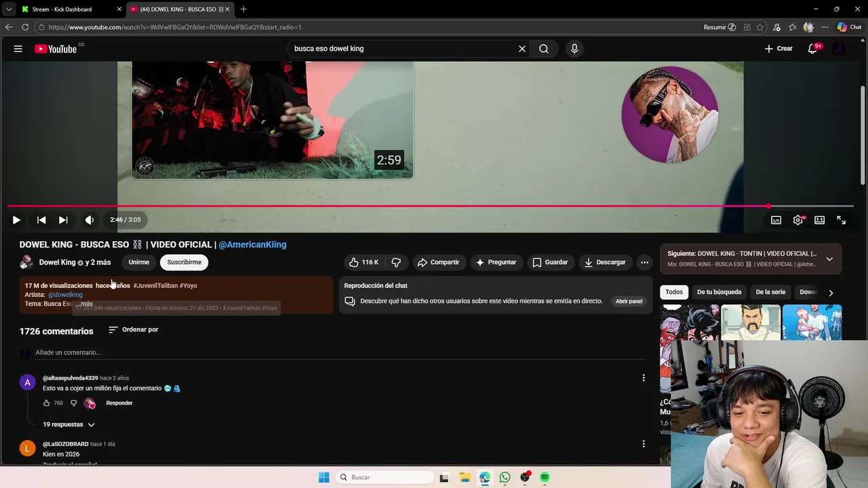Skip to the previous video
The image size is (868, 488).
click(x=41, y=220)
